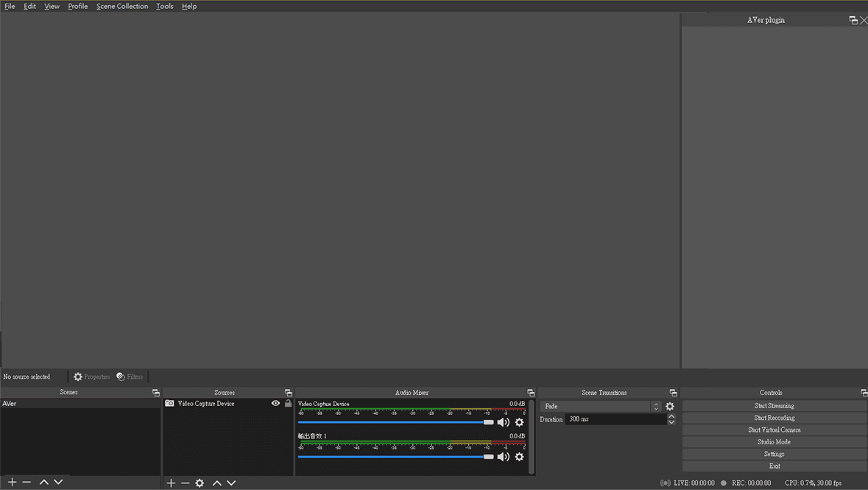
Task: Select the Video Capture Device source
Action: pos(206,404)
